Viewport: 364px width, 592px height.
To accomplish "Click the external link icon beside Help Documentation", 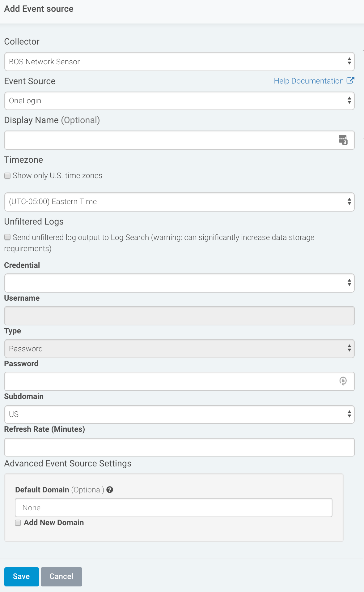I will tap(350, 80).
